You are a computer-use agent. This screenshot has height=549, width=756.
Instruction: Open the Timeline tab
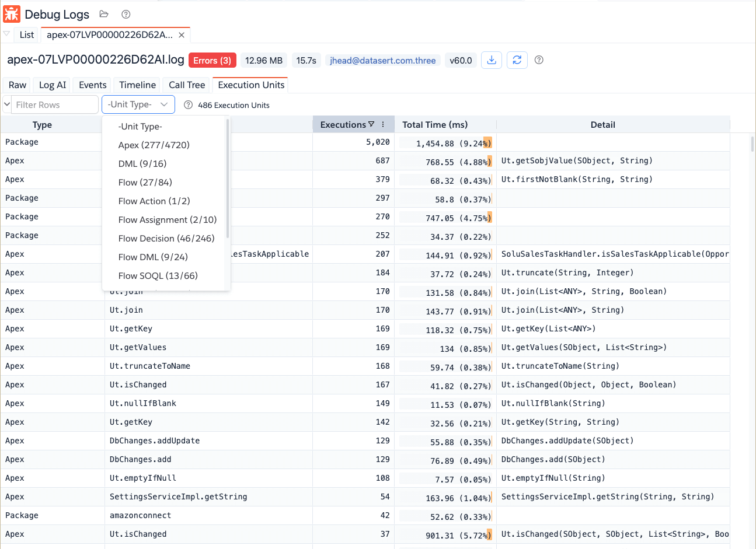point(137,85)
